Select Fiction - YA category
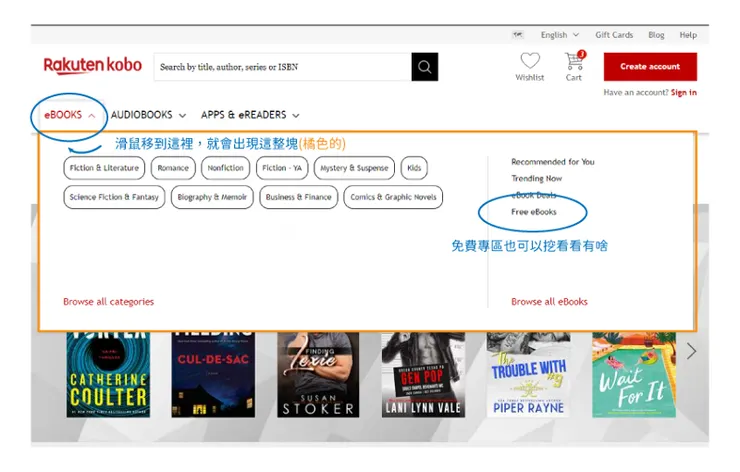Image resolution: width=740 pixels, height=472 pixels. click(x=282, y=168)
